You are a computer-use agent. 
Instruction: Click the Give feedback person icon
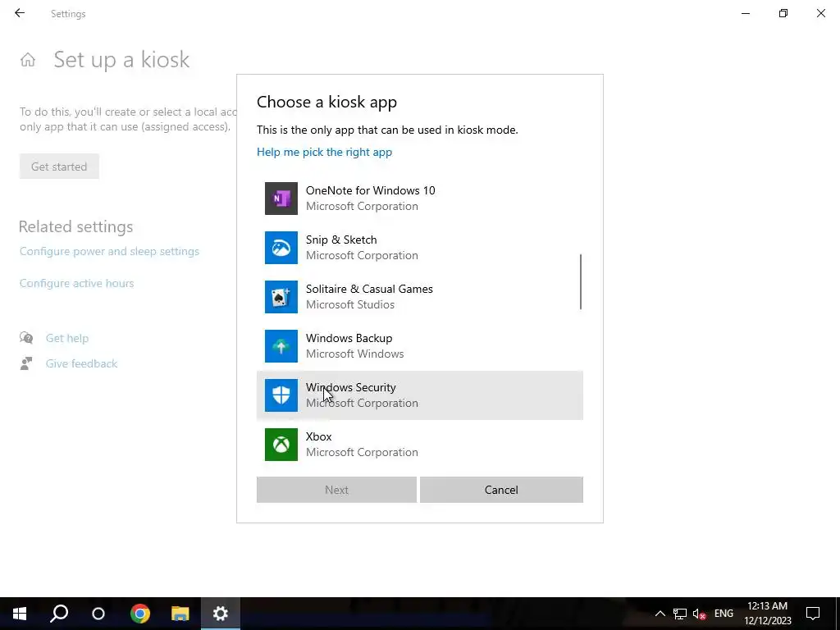tap(26, 363)
